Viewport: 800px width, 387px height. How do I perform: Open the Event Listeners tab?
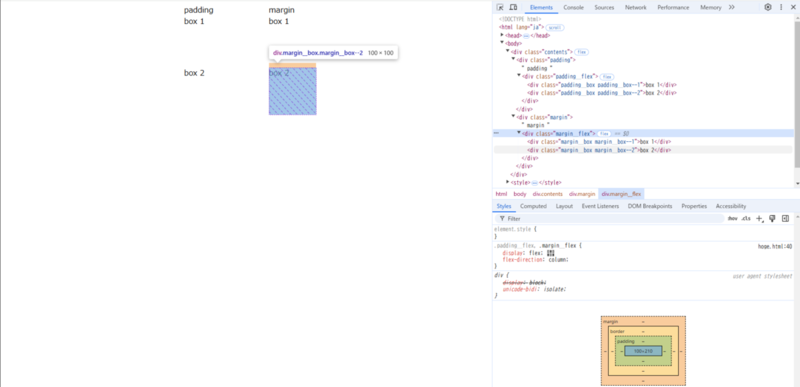click(x=600, y=206)
